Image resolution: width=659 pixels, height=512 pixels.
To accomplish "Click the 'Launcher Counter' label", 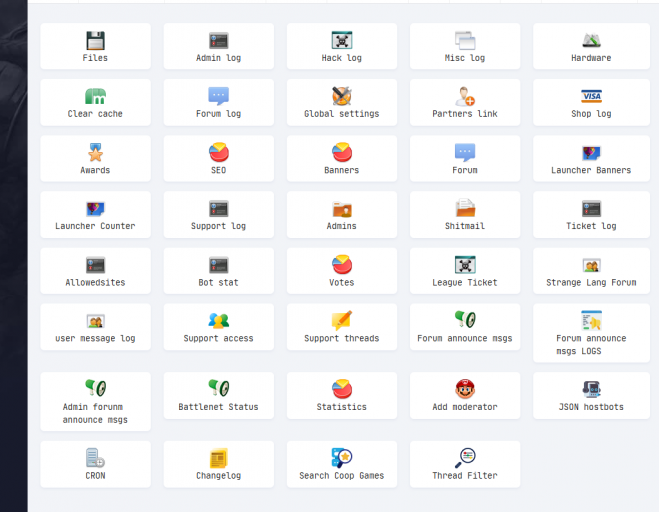I will (x=95, y=226).
